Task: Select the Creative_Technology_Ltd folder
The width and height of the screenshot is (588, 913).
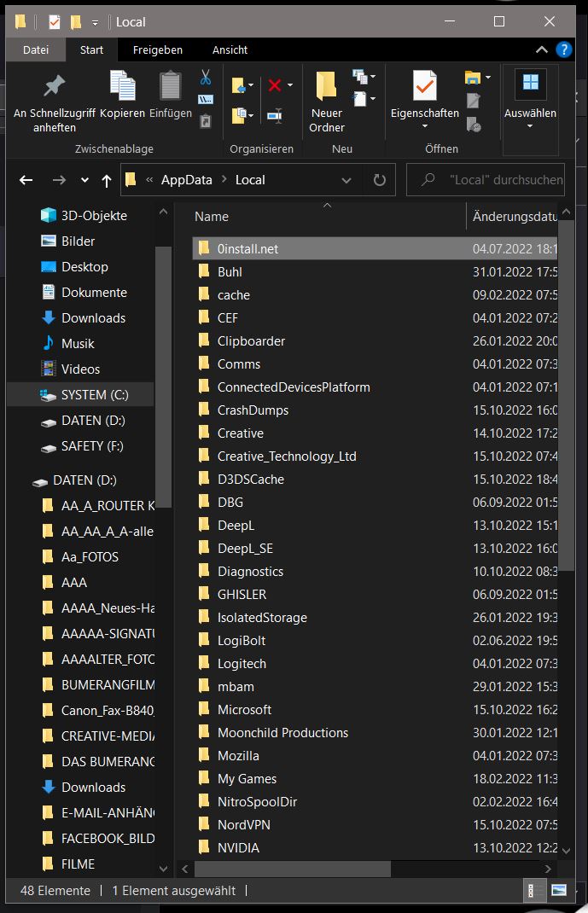Action: (x=375, y=456)
